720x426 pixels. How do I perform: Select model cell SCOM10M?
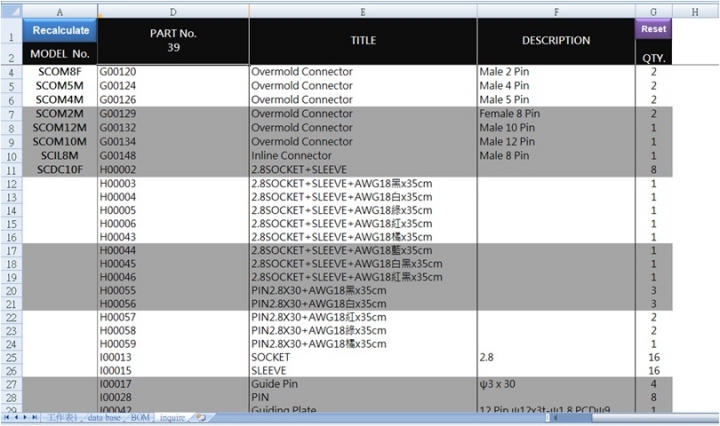pyautogui.click(x=60, y=141)
